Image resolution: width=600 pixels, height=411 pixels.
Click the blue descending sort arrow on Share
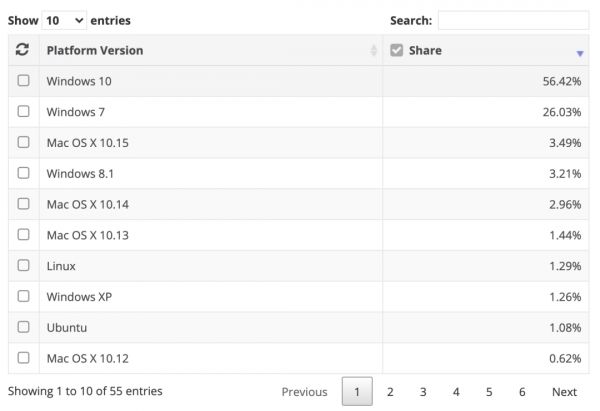579,53
